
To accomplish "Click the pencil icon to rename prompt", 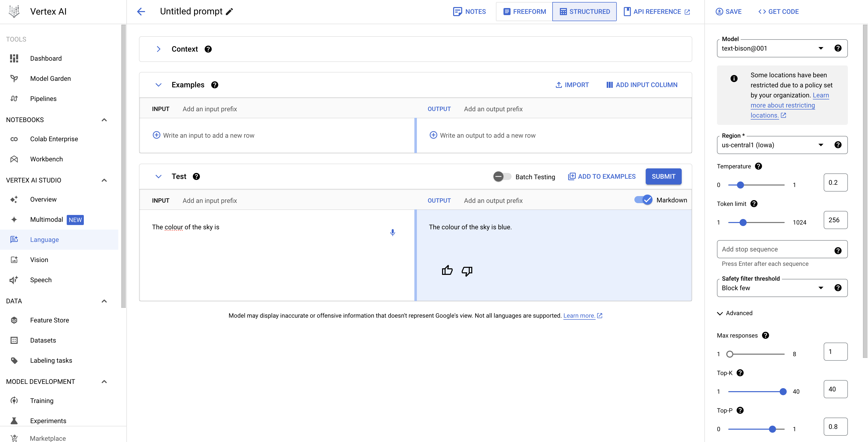I will (230, 12).
